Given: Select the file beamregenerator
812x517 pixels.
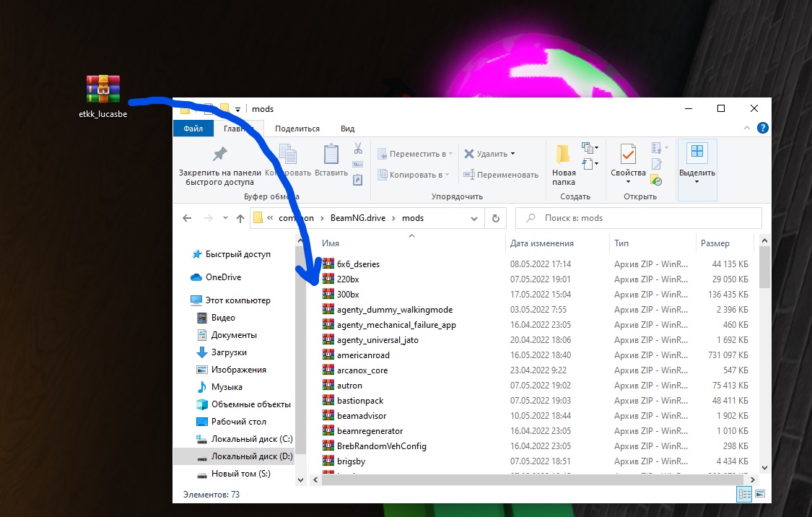Looking at the screenshot, I should click(x=370, y=431).
